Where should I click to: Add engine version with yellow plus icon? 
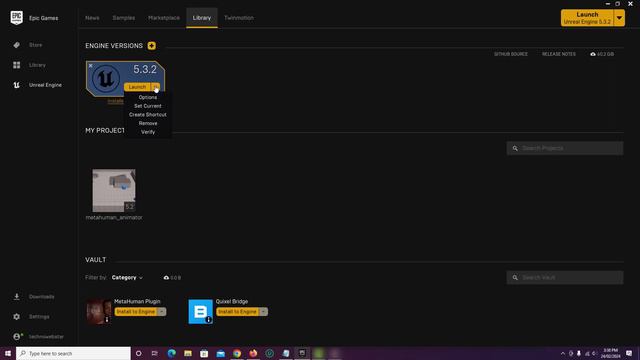point(151,46)
